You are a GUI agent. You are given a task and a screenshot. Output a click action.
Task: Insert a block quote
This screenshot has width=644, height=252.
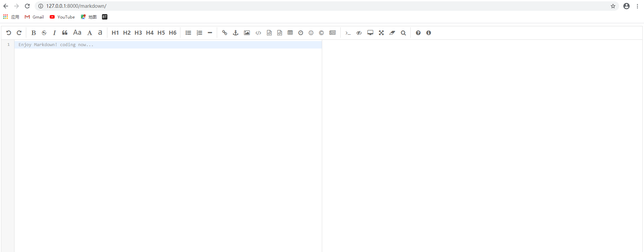tap(65, 33)
